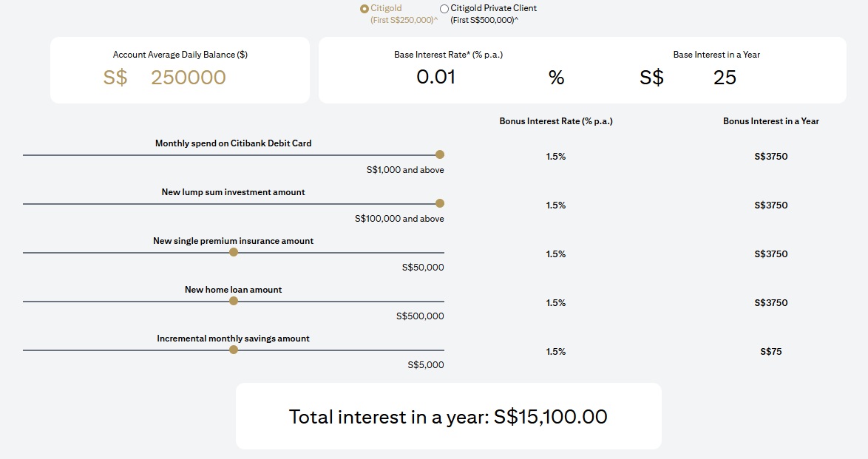Screen dimensions: 868x459
Task: Click the Total interest in a year summary panel
Action: 448,415
